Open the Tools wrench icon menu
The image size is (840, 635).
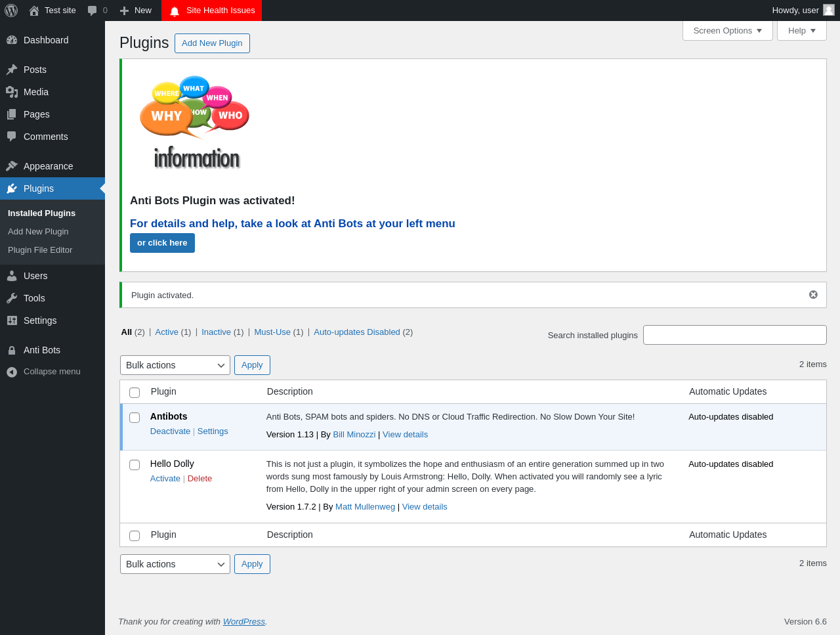(12, 298)
